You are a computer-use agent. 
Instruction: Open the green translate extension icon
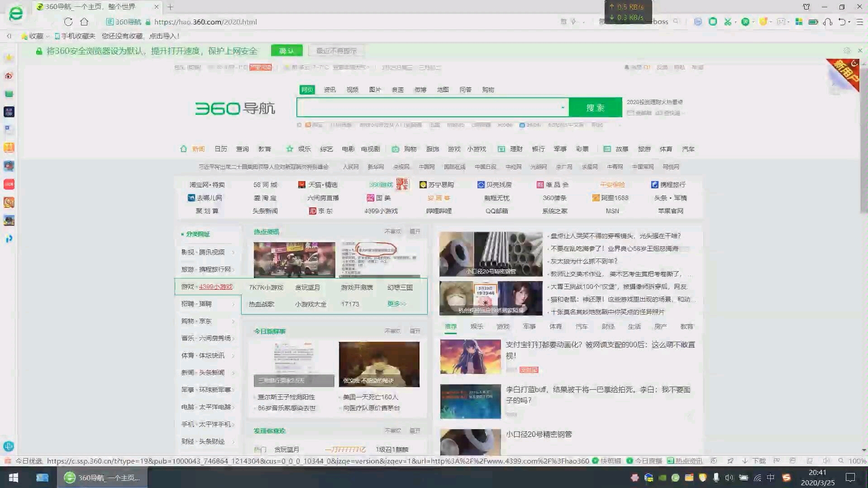pos(745,22)
